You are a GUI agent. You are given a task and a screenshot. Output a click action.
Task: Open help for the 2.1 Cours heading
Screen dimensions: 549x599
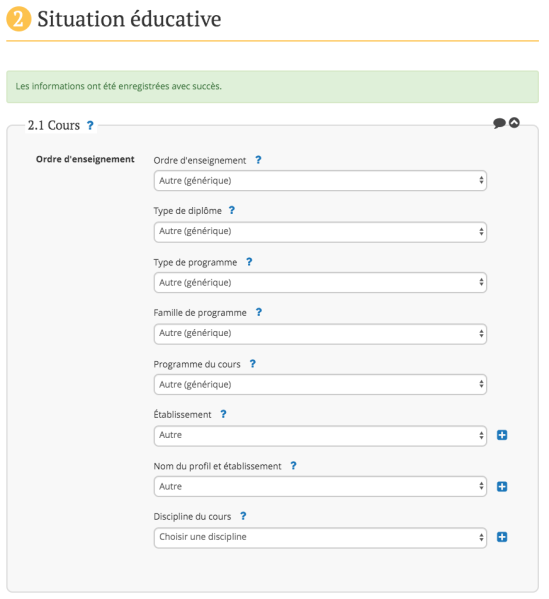[90, 125]
